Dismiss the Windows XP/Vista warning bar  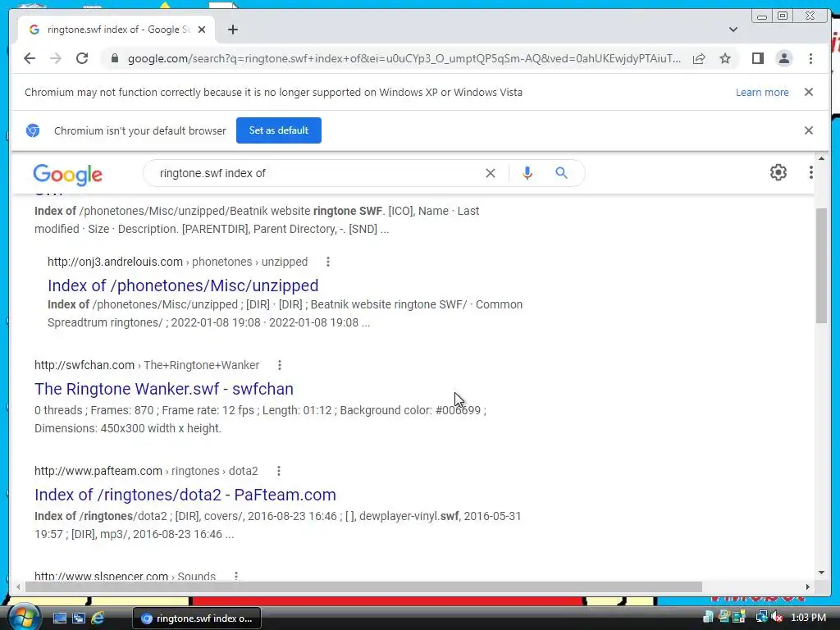tap(809, 92)
